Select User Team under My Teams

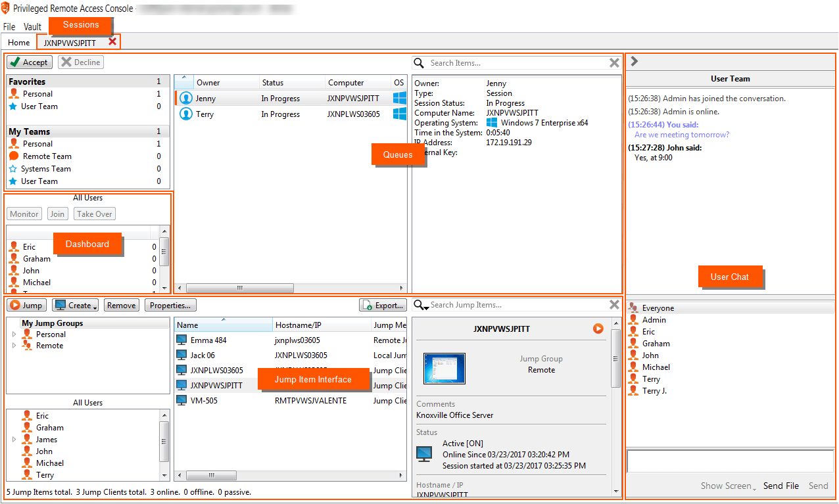[87, 181]
